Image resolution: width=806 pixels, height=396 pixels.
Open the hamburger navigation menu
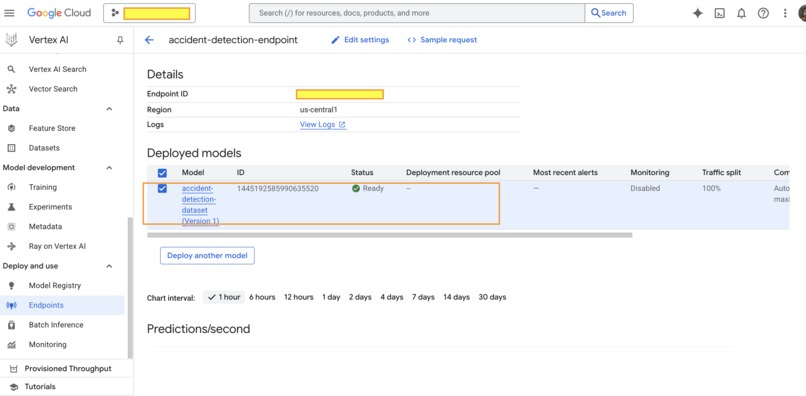9,13
